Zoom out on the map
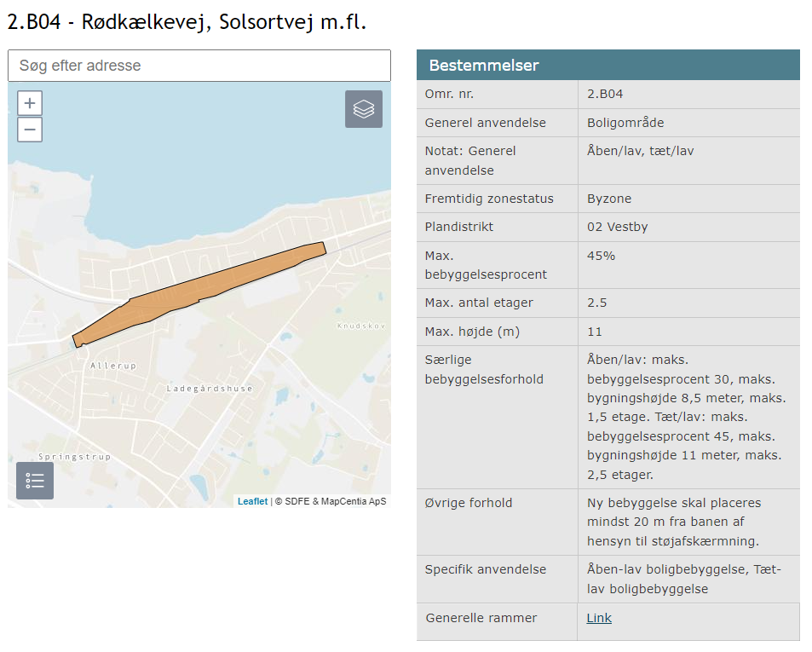This screenshot has height=652, width=812. (30, 130)
